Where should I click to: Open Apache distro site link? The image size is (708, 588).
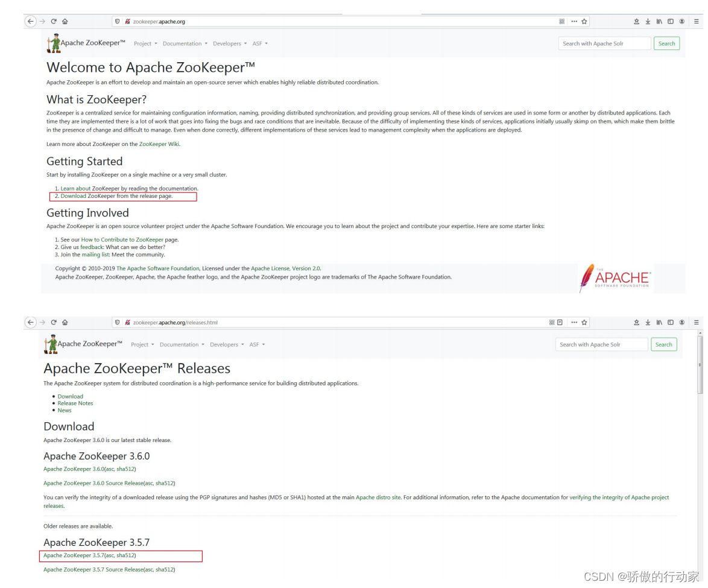(x=378, y=498)
